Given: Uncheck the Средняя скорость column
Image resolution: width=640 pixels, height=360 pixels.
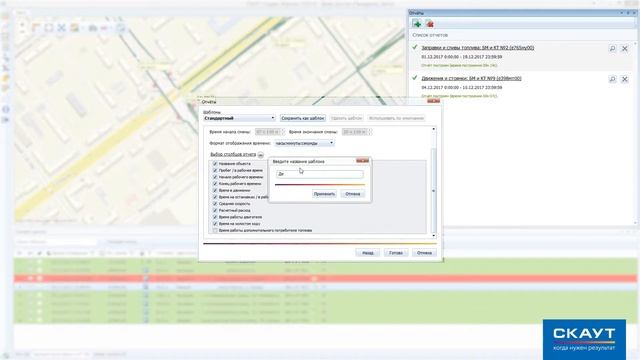Looking at the screenshot, I should tap(215, 204).
